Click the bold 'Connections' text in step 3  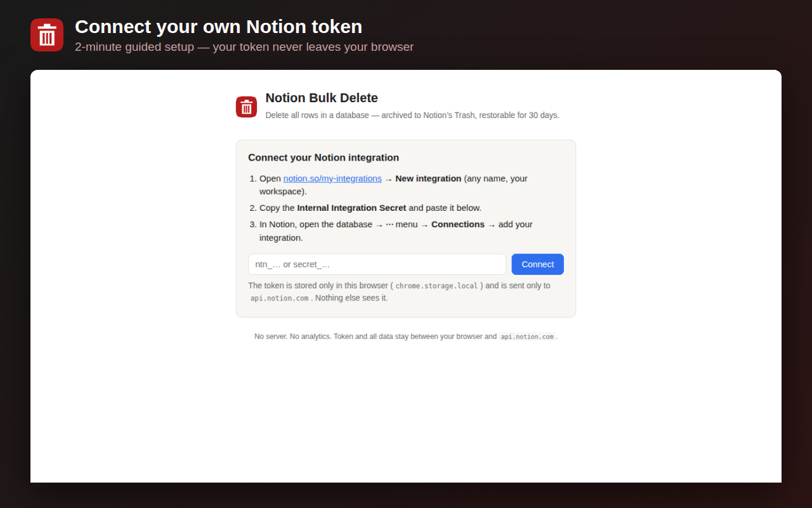click(x=458, y=224)
